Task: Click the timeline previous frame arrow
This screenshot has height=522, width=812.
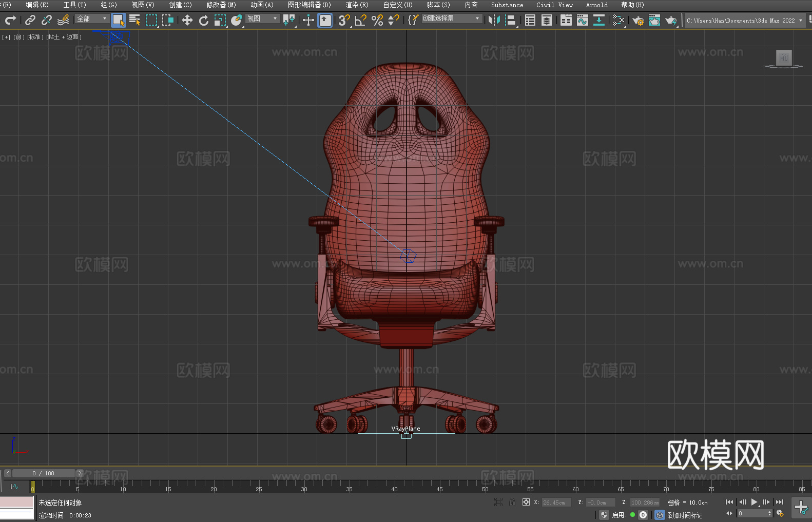Action: pos(8,473)
